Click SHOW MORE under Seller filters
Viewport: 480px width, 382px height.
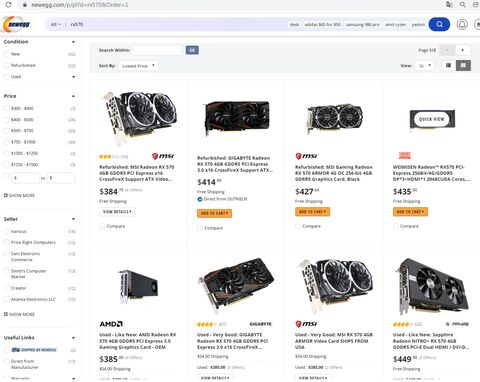[19, 314]
